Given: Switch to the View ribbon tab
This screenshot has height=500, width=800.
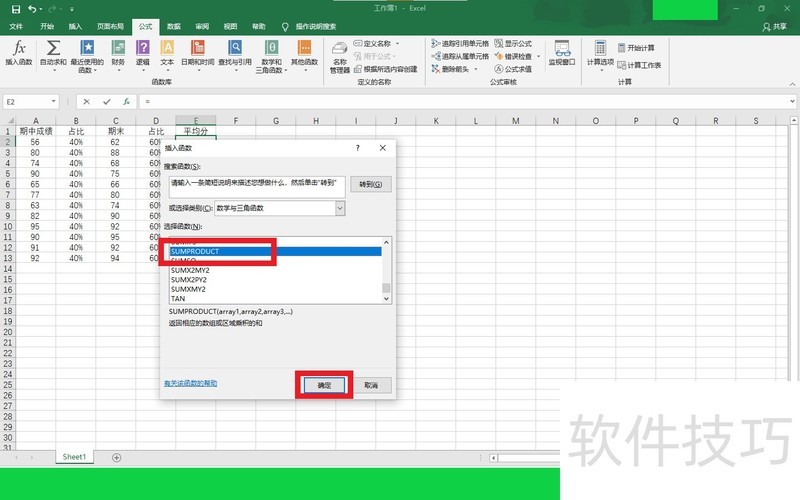Looking at the screenshot, I should point(230,27).
